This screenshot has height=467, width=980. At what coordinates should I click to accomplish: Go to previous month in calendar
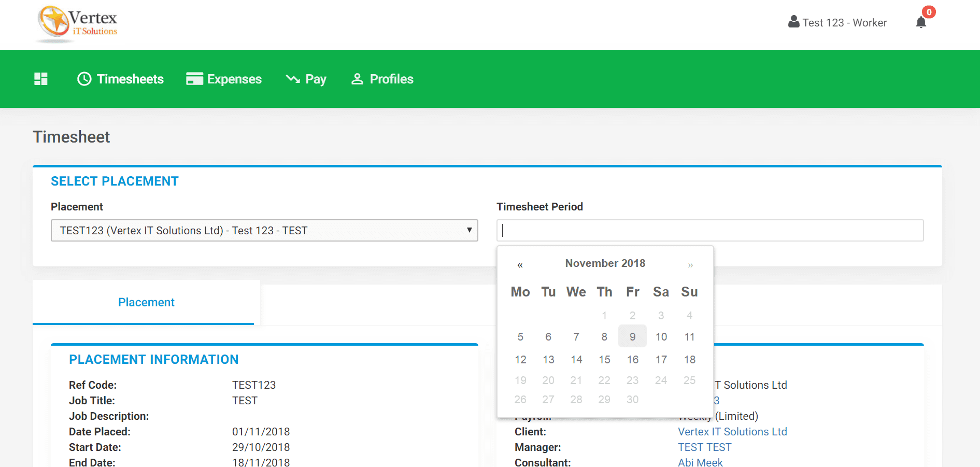pos(520,265)
